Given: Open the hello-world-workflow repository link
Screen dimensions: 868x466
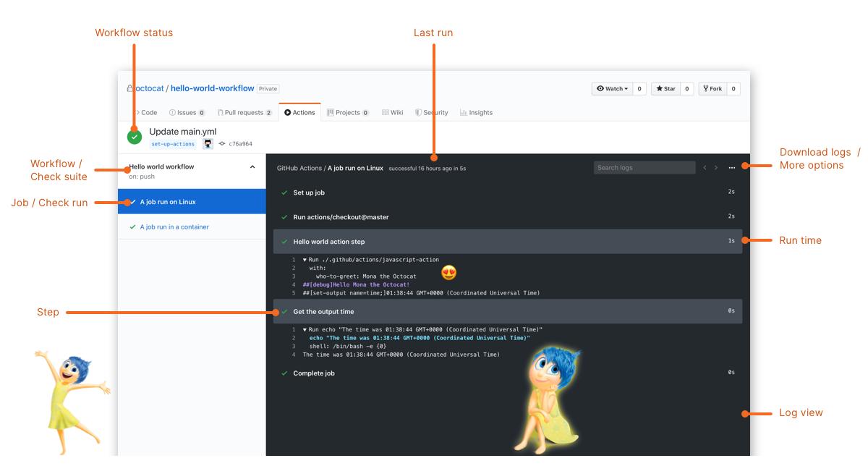Looking at the screenshot, I should tap(212, 88).
